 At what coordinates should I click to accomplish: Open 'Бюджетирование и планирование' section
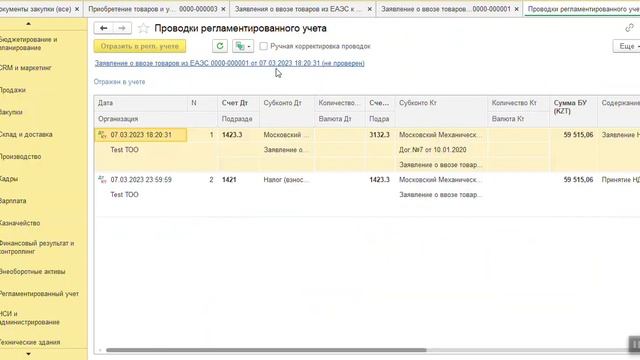[29, 44]
